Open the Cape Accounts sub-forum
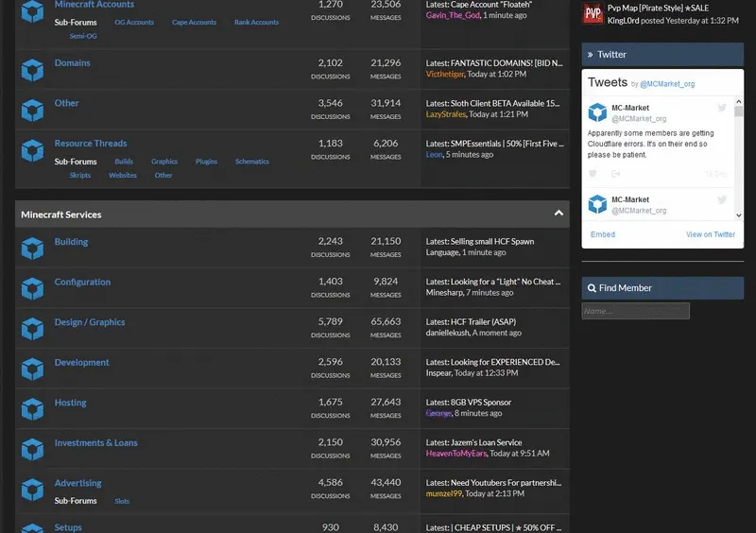The width and height of the screenshot is (756, 533). click(194, 22)
